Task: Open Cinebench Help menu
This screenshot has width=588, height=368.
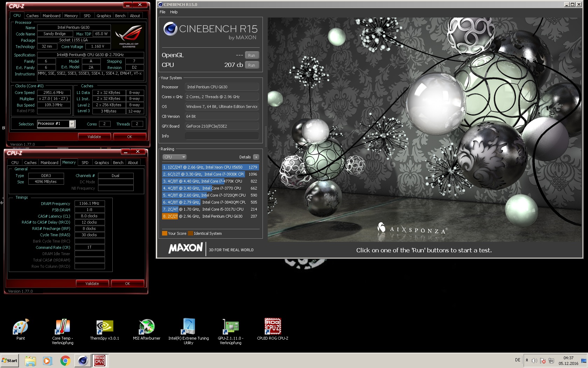Action: coord(174,12)
